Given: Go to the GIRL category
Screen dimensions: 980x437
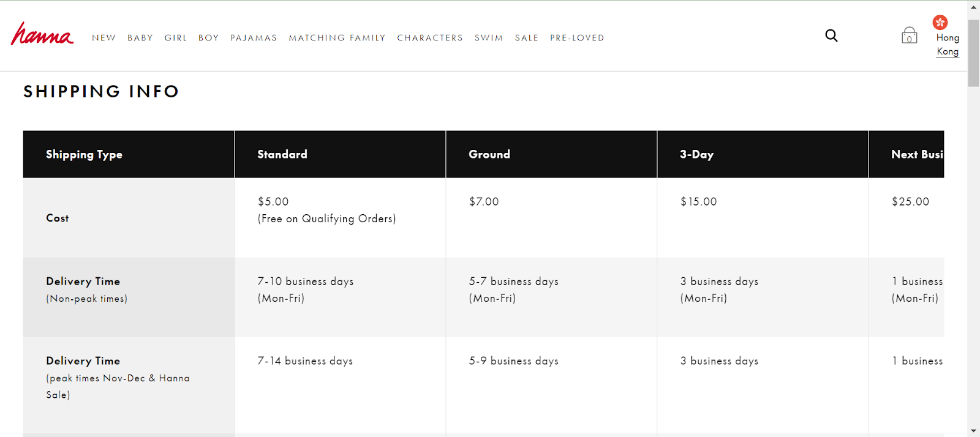Looking at the screenshot, I should click(176, 38).
